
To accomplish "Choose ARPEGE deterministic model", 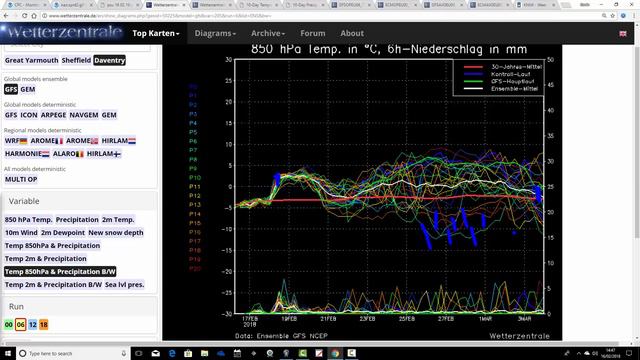I will 53,115.
